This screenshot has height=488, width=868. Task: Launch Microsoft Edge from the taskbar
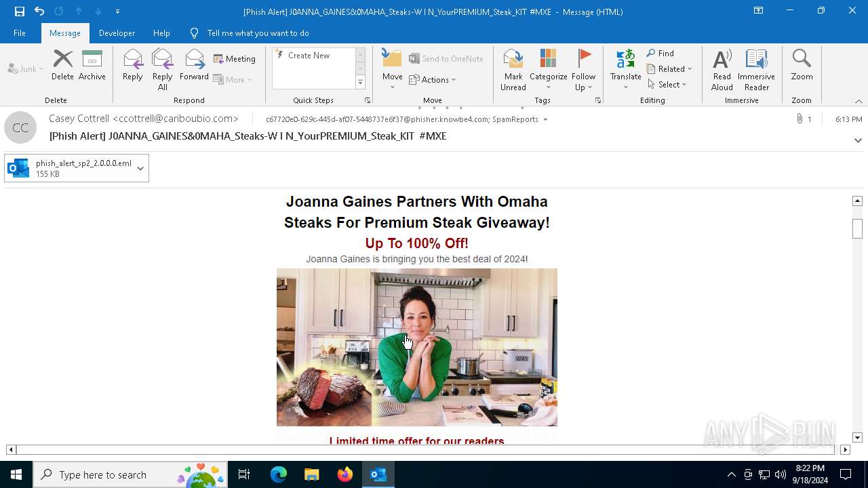click(279, 474)
